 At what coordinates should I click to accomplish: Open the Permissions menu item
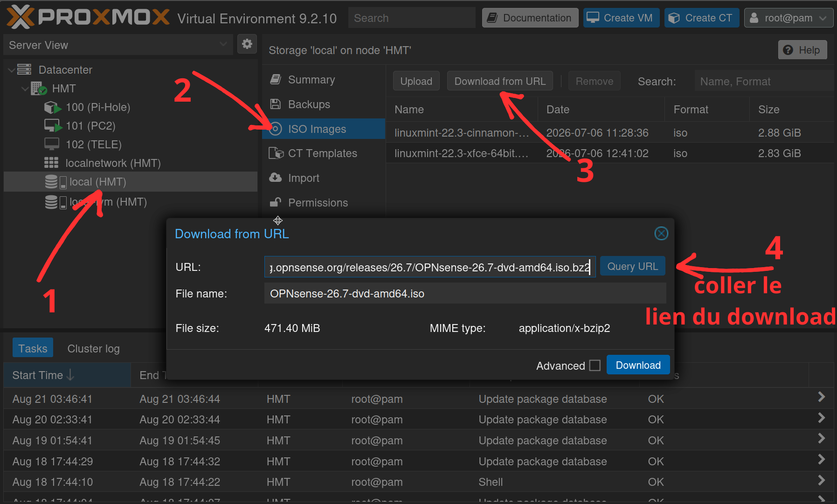pos(324,202)
